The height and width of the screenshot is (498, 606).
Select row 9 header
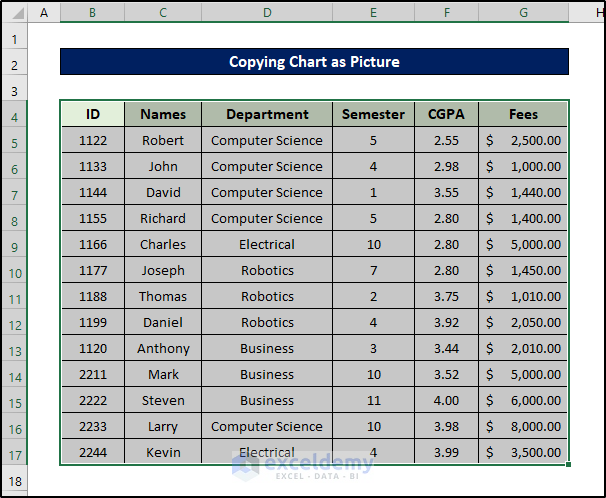14,245
